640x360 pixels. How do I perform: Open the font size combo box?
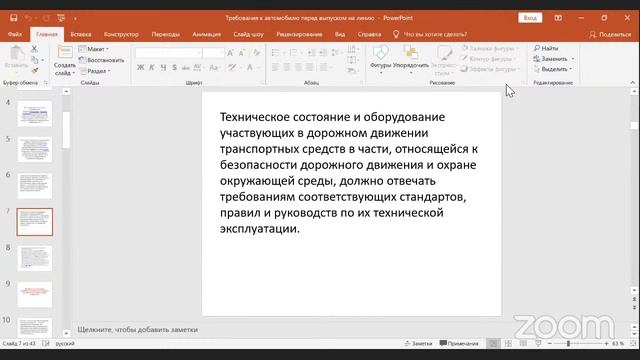pyautogui.click(x=213, y=53)
